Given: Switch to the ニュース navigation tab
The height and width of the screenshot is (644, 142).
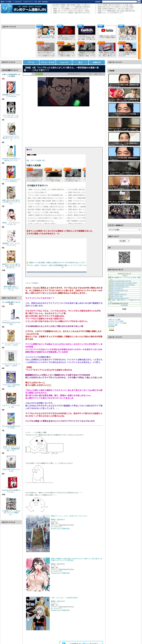Looking at the screenshot, I should point(64,62).
